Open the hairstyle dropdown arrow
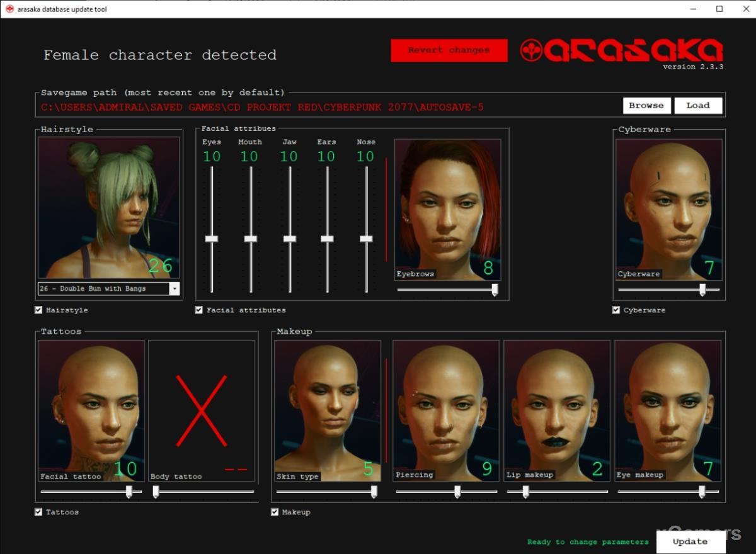The height and width of the screenshot is (554, 756). (175, 288)
